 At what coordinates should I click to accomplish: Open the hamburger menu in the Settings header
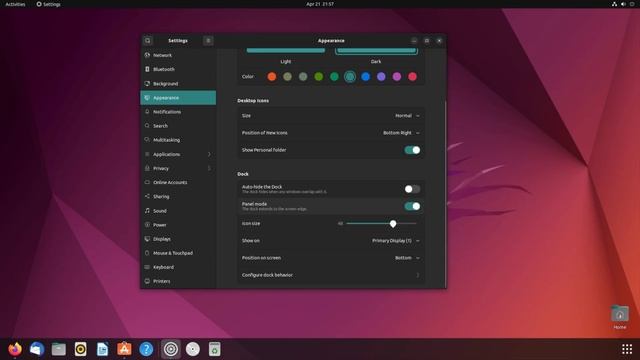pos(208,40)
